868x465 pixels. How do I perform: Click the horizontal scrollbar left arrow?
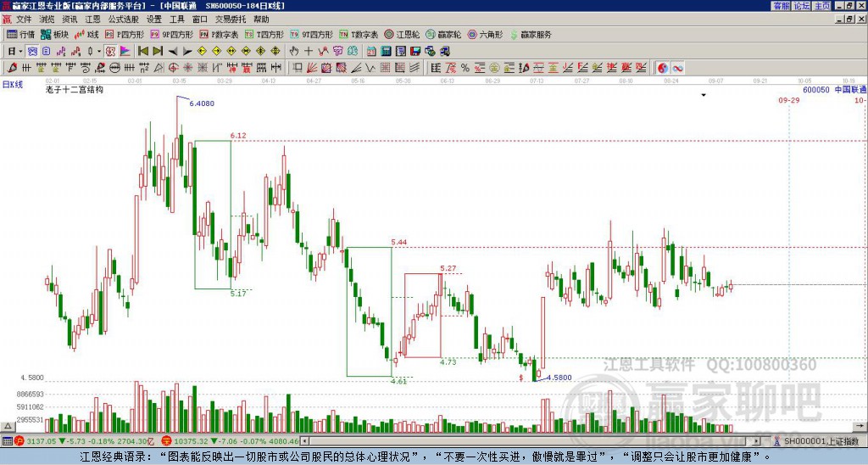[x=305, y=442]
